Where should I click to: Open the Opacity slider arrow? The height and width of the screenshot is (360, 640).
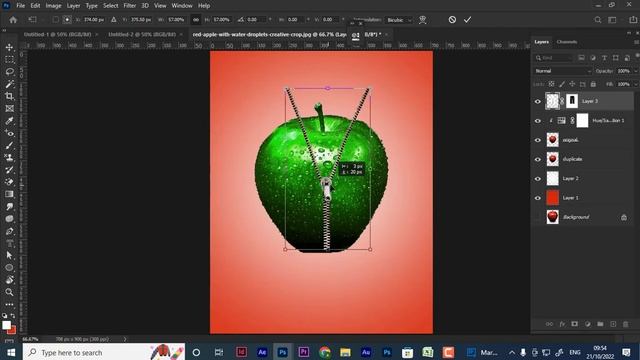coord(636,71)
